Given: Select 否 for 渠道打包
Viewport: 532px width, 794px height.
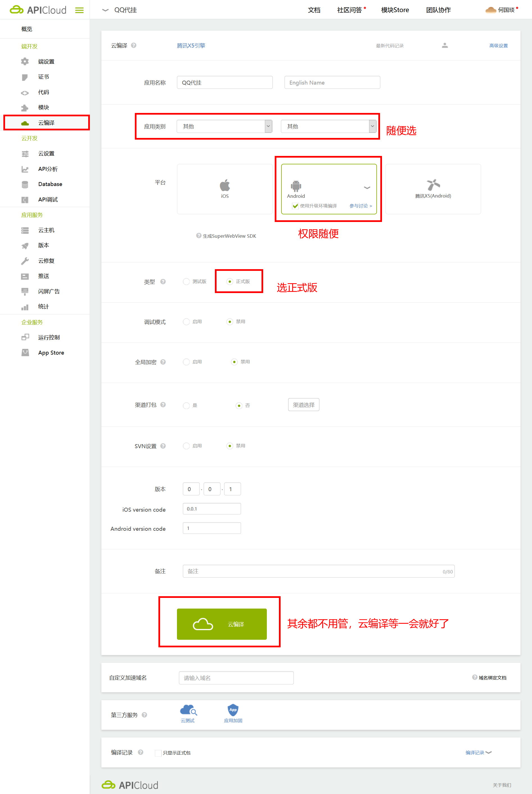Looking at the screenshot, I should point(239,405).
